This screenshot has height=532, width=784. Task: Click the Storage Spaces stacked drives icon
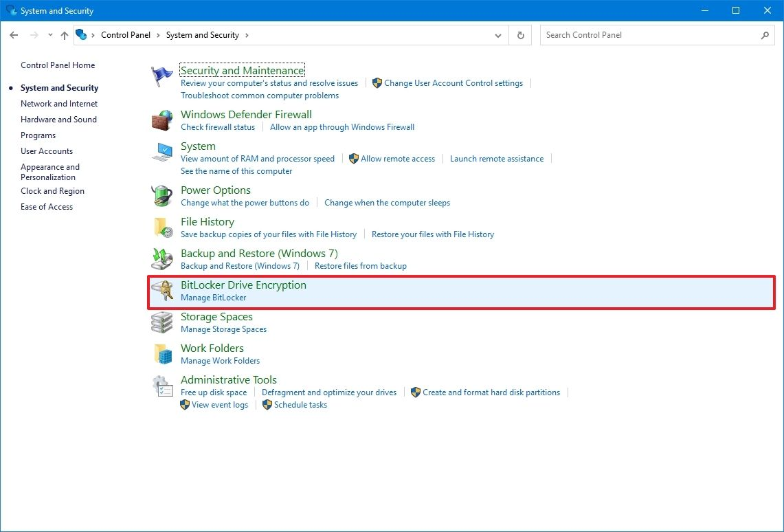pos(161,322)
